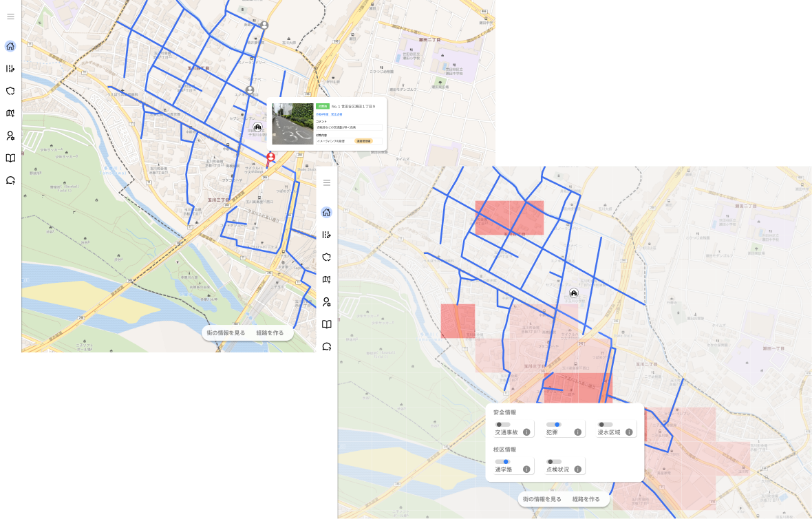
Task: Open the route editing tool in the sidebar
Action: tap(326, 235)
